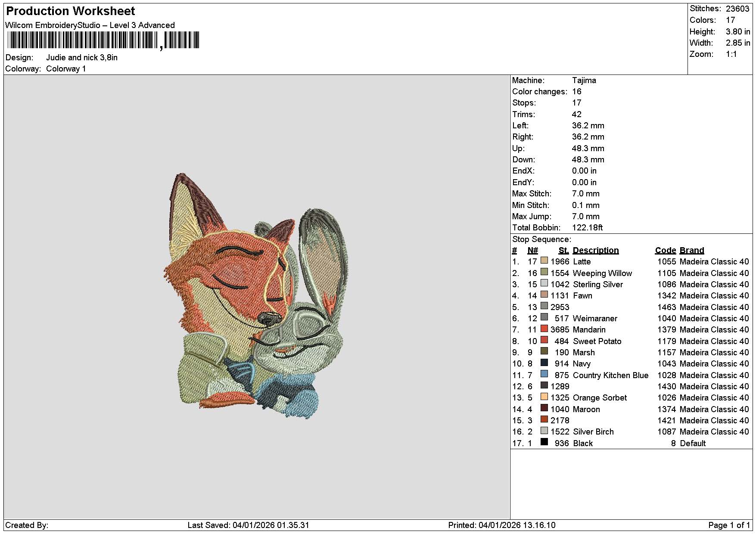Select the Sterling Silver thread swatch
The width and height of the screenshot is (756, 534).
(x=544, y=284)
